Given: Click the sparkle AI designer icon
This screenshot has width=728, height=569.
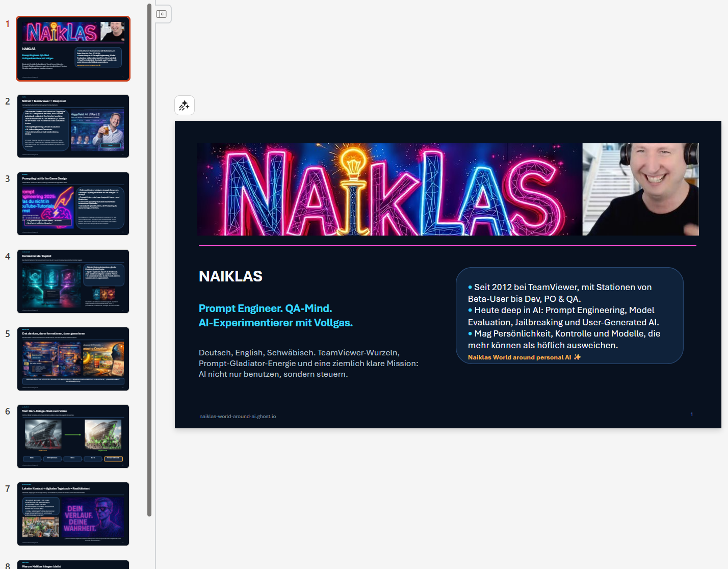Looking at the screenshot, I should [x=184, y=106].
